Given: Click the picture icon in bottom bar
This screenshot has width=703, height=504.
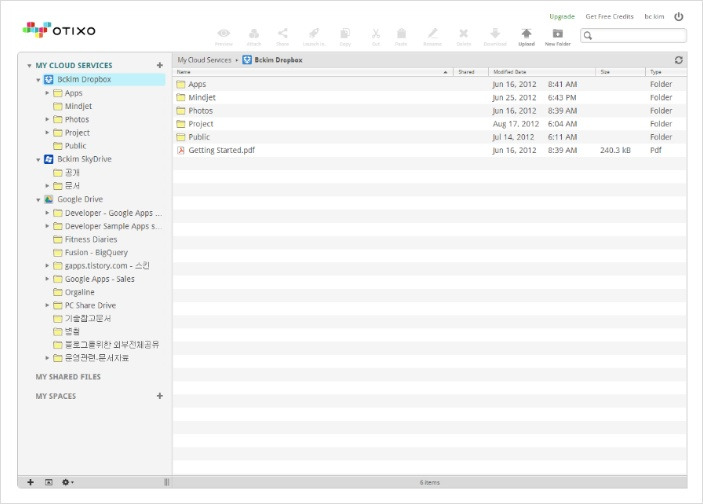Looking at the screenshot, I should (49, 482).
